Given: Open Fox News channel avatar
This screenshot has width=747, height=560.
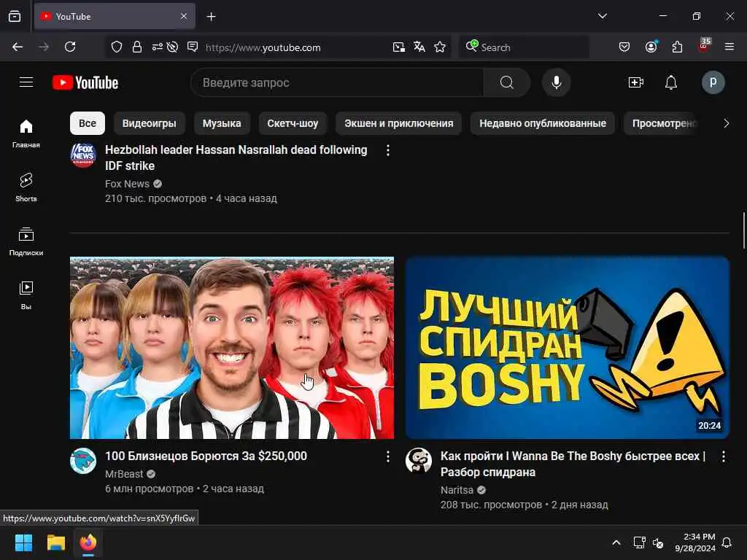Looking at the screenshot, I should tap(83, 156).
